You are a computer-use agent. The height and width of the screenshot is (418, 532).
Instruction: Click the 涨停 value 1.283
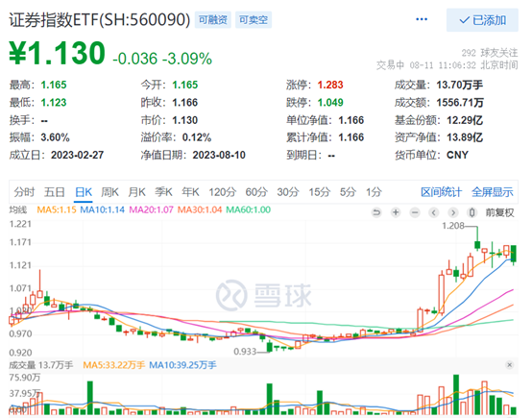click(x=330, y=85)
